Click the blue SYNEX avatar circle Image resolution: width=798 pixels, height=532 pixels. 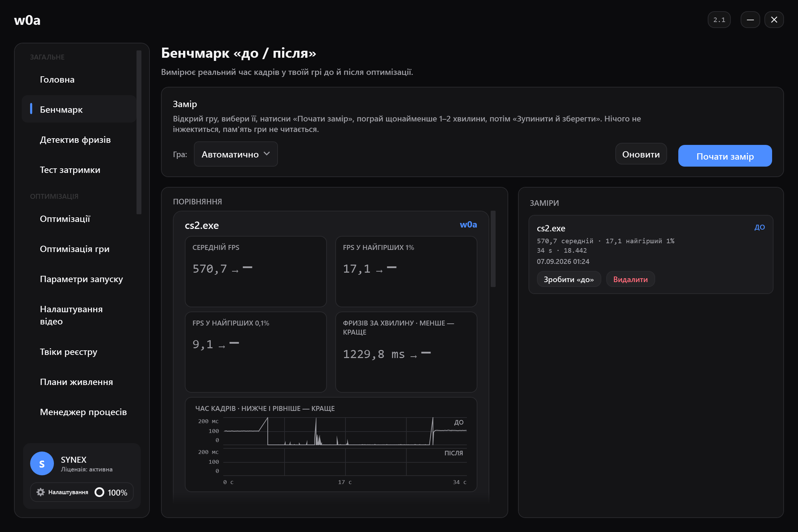[42, 463]
